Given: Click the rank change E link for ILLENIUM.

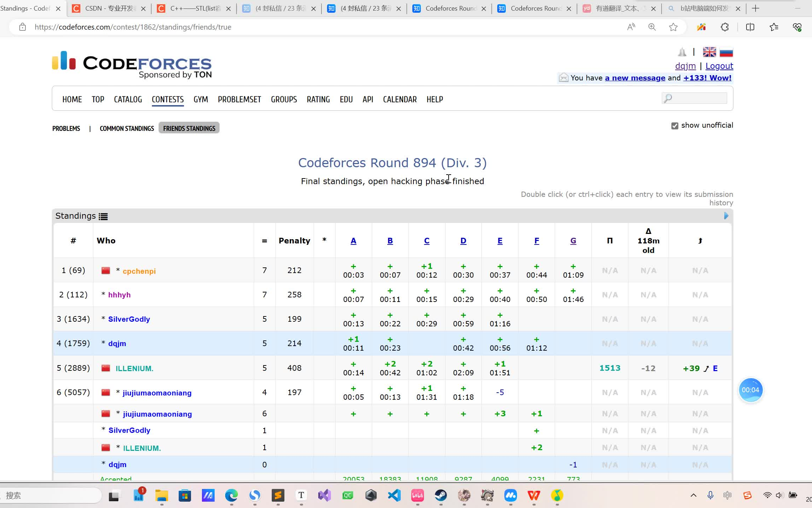Looking at the screenshot, I should (715, 368).
